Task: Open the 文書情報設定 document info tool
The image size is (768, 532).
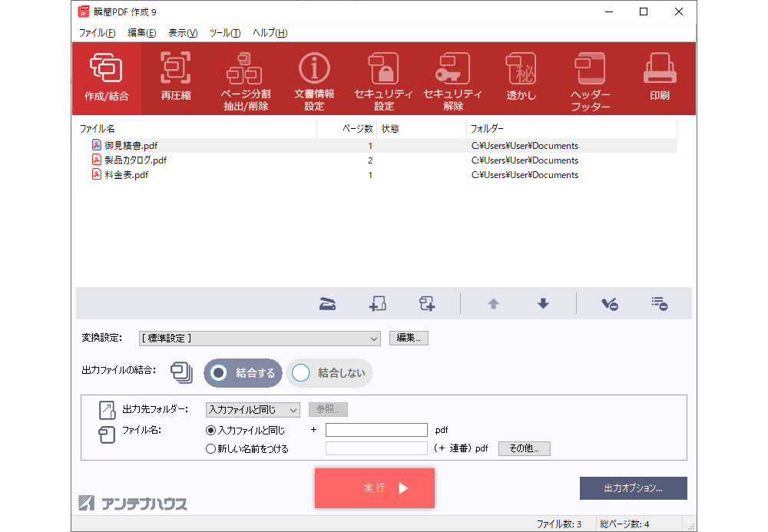Action: (314, 78)
